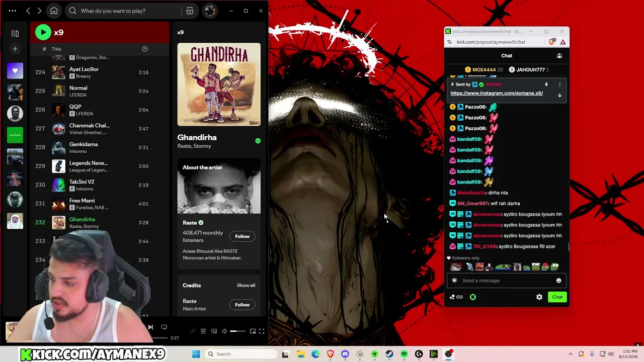Open Connect to a device
The height and width of the screenshot is (362, 644).
tap(214, 331)
